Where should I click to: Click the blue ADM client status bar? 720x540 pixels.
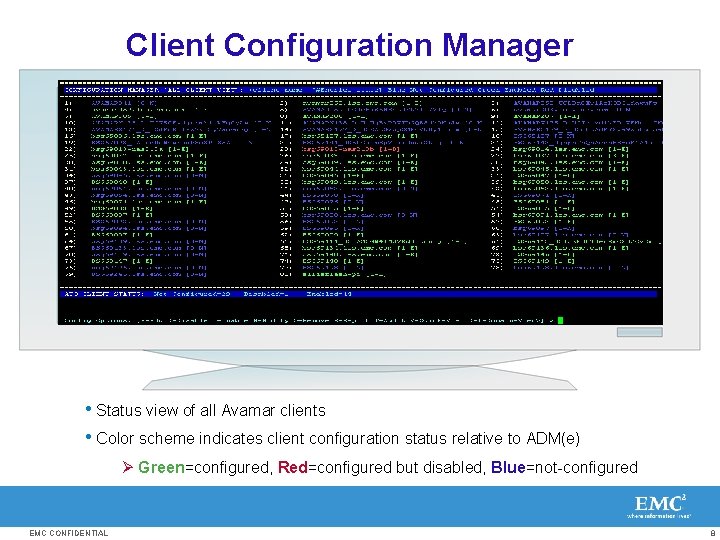359,294
